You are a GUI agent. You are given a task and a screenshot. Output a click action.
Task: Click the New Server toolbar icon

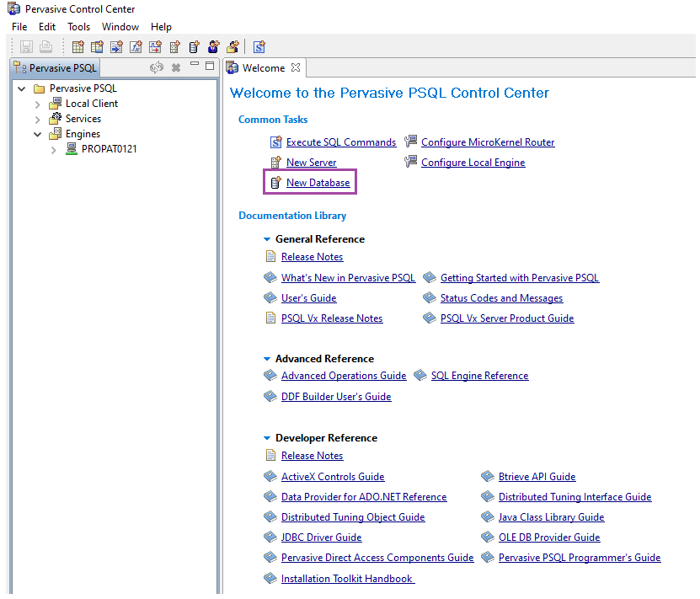pyautogui.click(x=175, y=47)
